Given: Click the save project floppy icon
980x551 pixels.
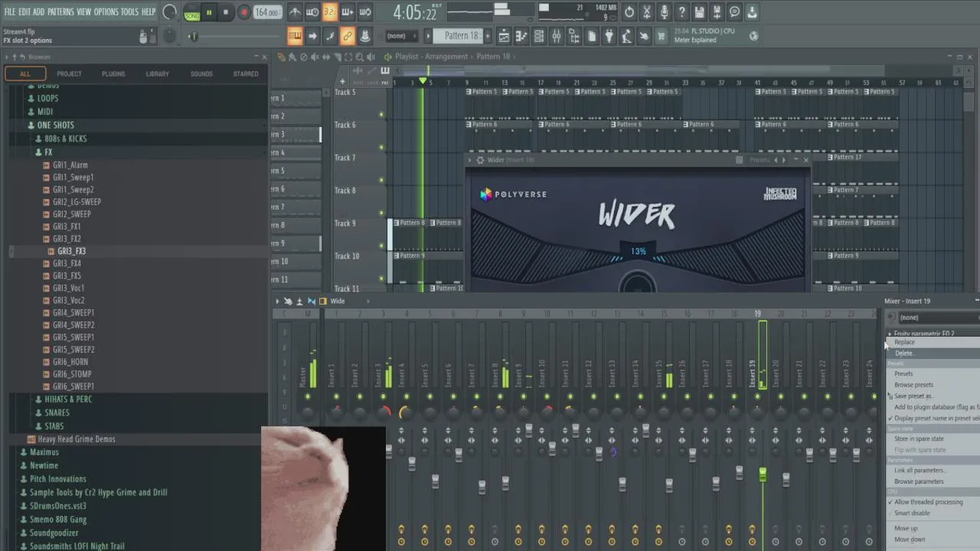Looking at the screenshot, I should pyautogui.click(x=700, y=12).
